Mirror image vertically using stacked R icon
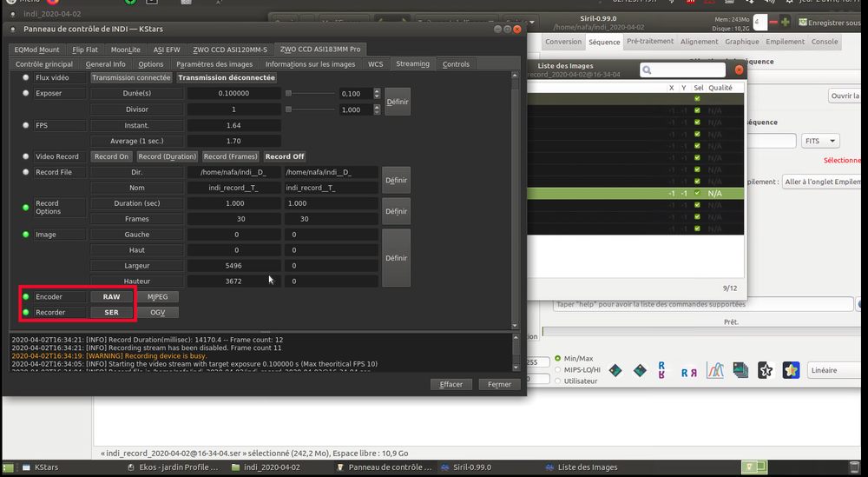 coord(661,371)
